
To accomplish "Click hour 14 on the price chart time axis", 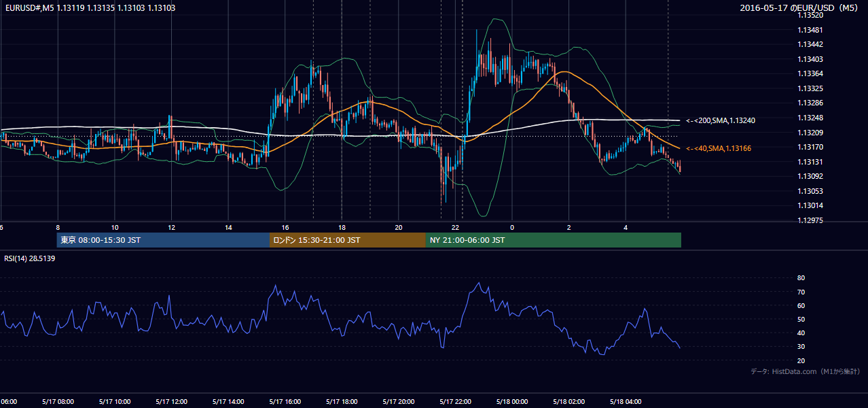I will (x=228, y=228).
